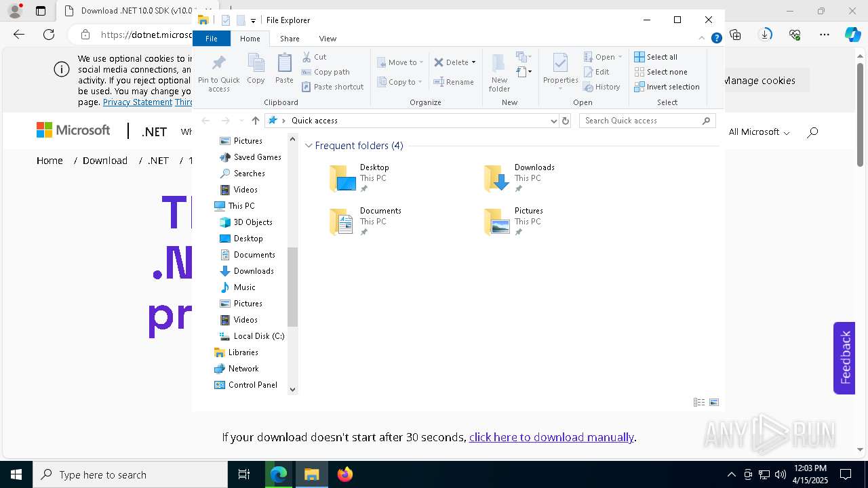Open address bar history dropdown
The width and height of the screenshot is (868, 488).
(554, 121)
